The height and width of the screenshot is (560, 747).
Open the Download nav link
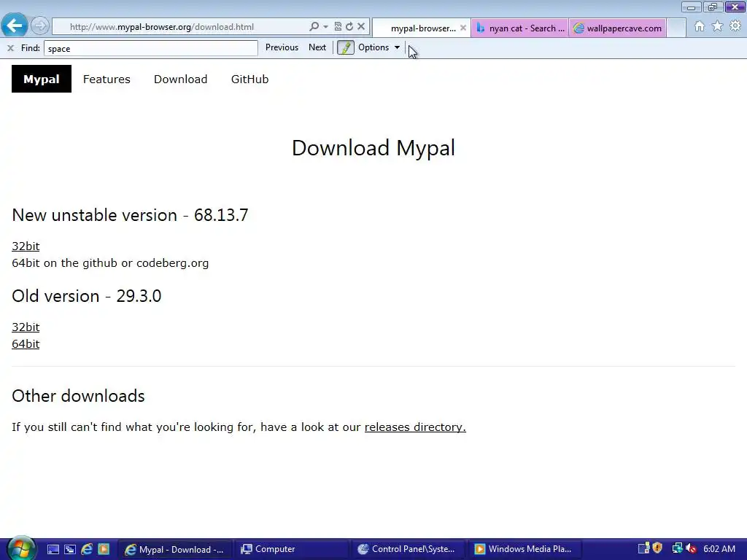pos(181,79)
